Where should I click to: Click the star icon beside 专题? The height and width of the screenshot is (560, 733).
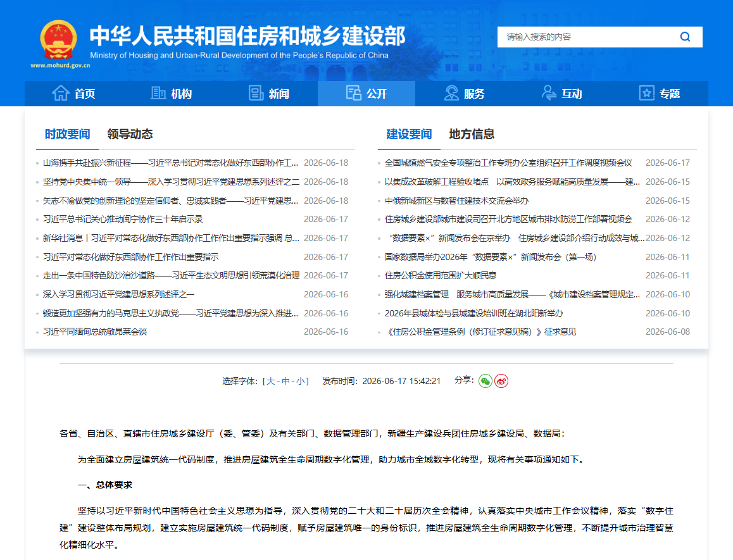coord(646,93)
